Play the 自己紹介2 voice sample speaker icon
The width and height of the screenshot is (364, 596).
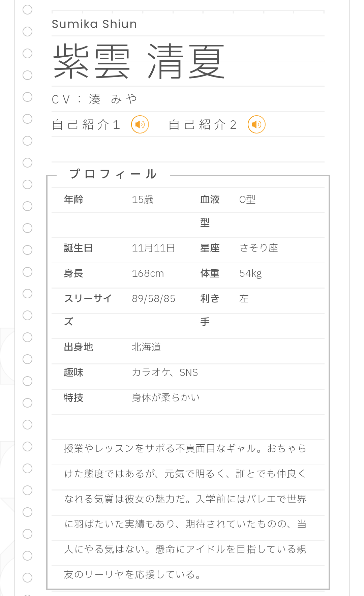(x=256, y=124)
